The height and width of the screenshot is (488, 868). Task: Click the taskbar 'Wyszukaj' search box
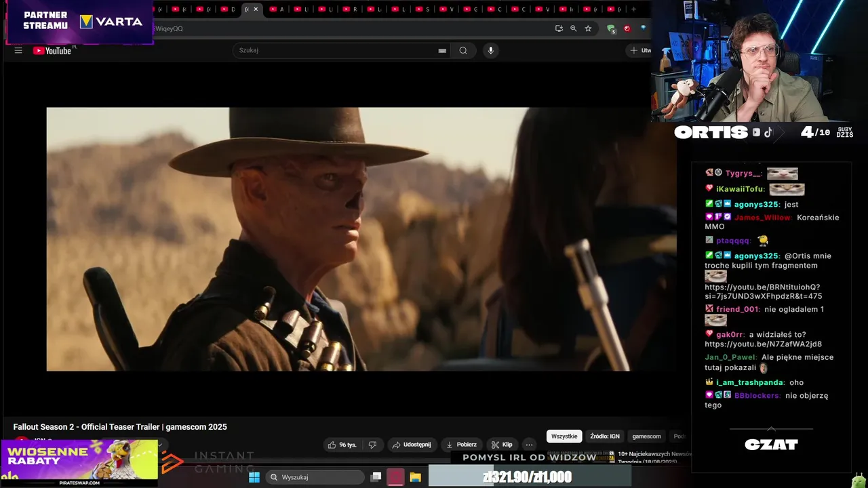pos(314,477)
